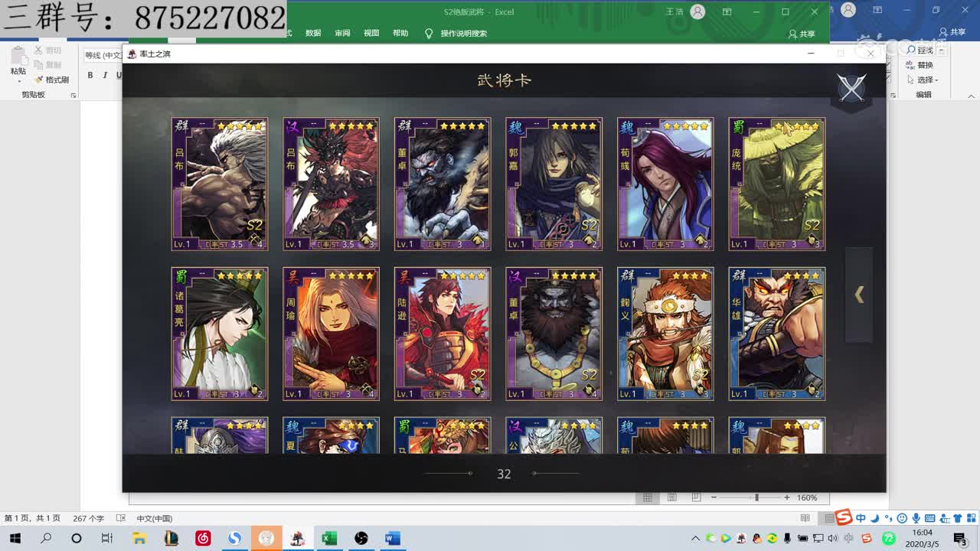Open Sogou browser taskbar icon
Viewport: 980px width, 551px height.
point(234,539)
